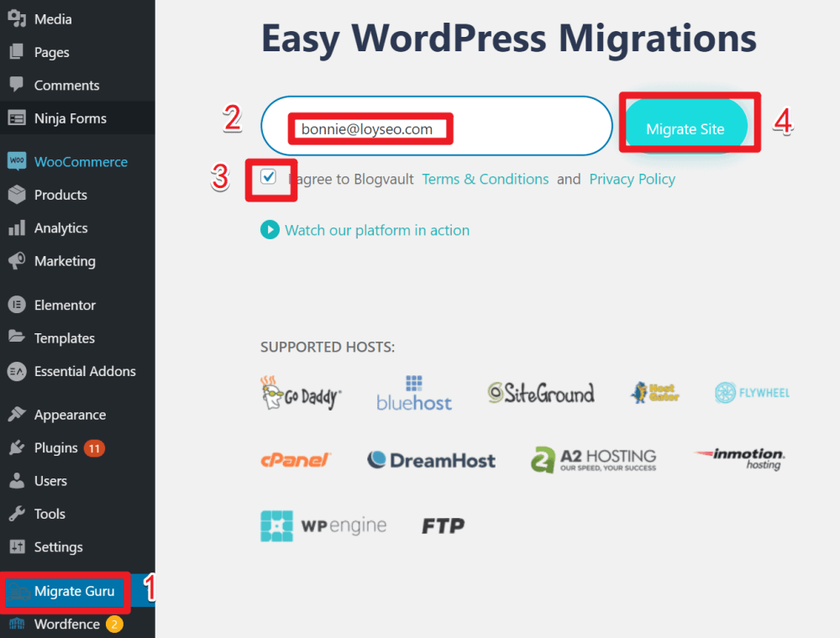Click the Pages sidebar icon
Viewport: 840px width, 638px height.
17,52
